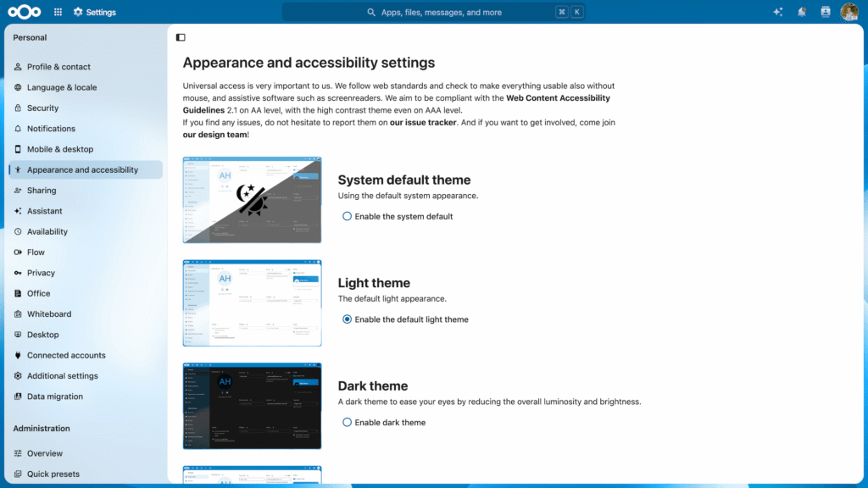Click the Connected accounts plug icon
This screenshot has width=868, height=488.
pyautogui.click(x=18, y=355)
